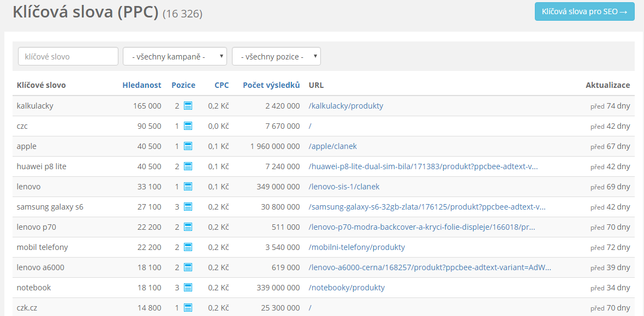Screen dimensions: 644x316
Task: Click search volume value '90 500'
Action: [150, 126]
